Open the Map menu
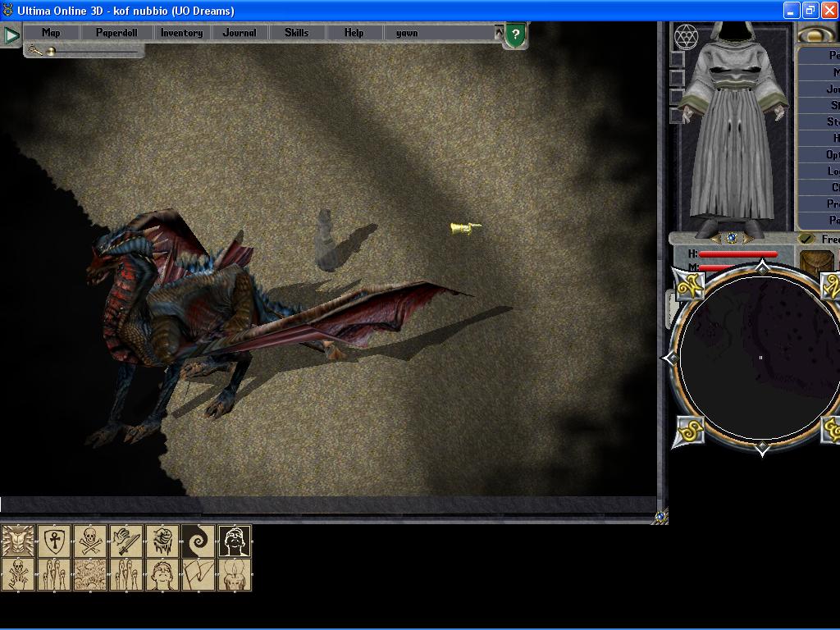This screenshot has width=840, height=630. (51, 33)
